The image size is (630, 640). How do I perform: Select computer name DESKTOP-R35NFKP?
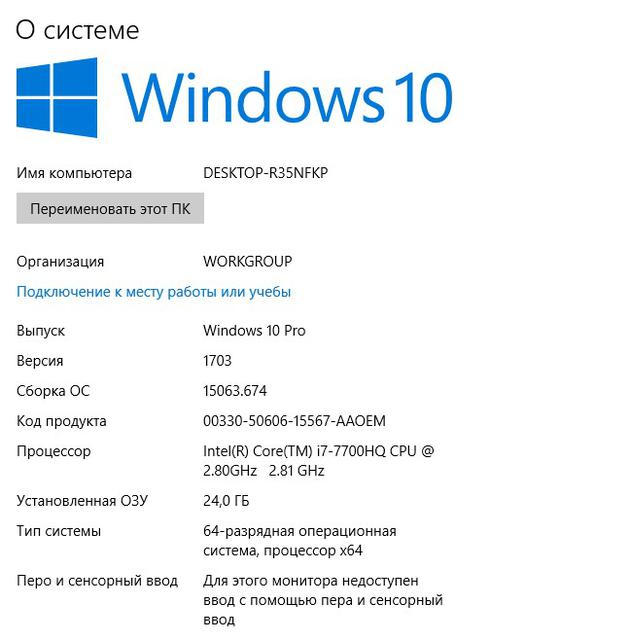point(266,173)
